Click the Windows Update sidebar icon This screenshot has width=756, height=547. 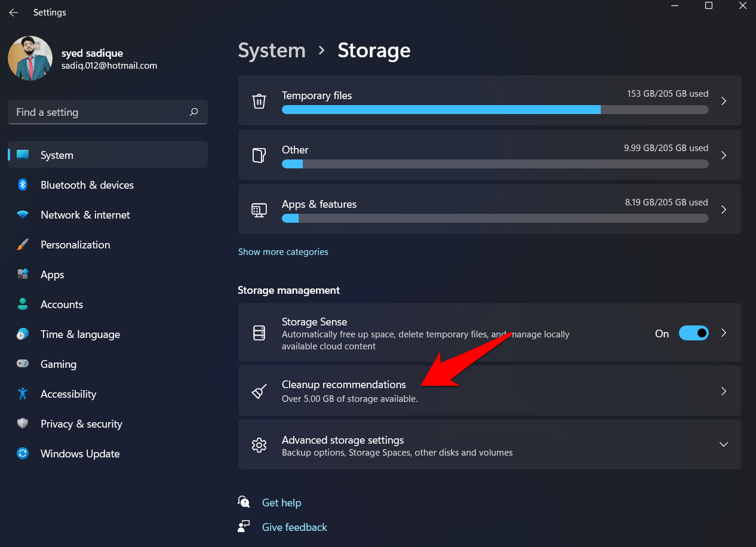point(23,454)
